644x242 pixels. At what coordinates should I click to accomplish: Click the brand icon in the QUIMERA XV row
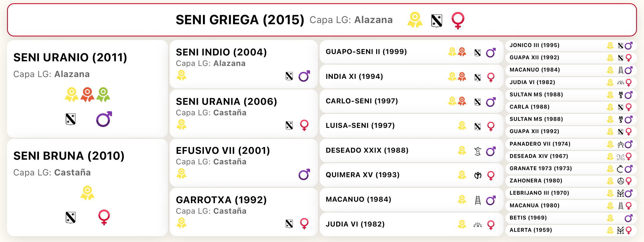click(x=478, y=175)
